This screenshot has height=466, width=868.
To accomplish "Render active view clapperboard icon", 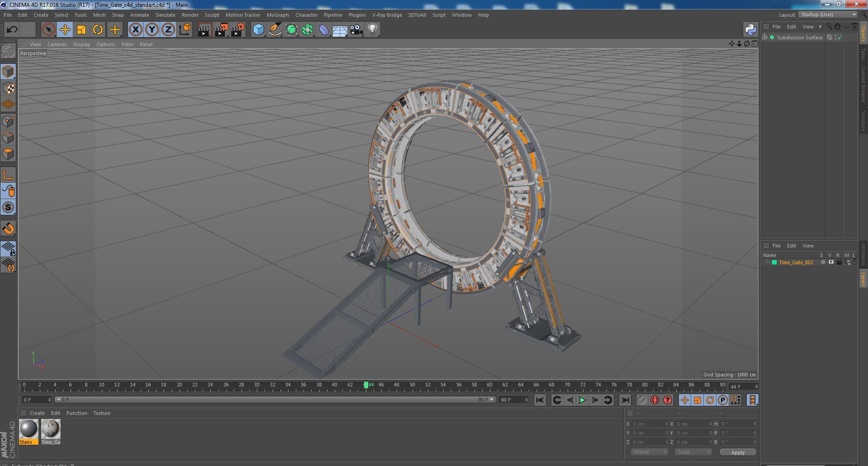I will pyautogui.click(x=204, y=30).
